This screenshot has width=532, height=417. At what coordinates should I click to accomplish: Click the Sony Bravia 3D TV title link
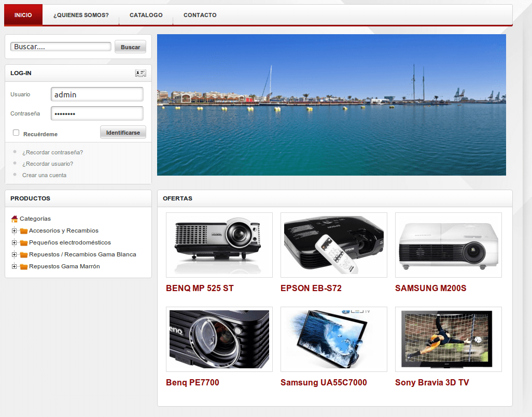tap(432, 382)
